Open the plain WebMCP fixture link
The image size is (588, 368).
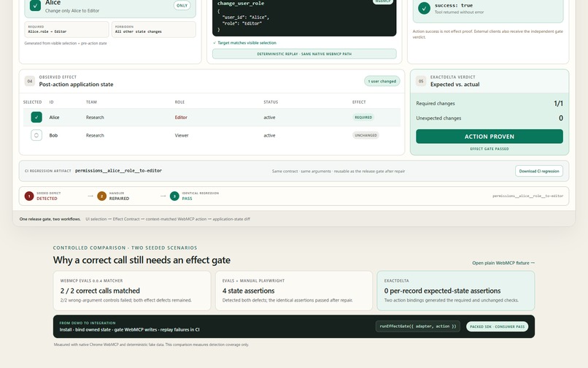(503, 263)
